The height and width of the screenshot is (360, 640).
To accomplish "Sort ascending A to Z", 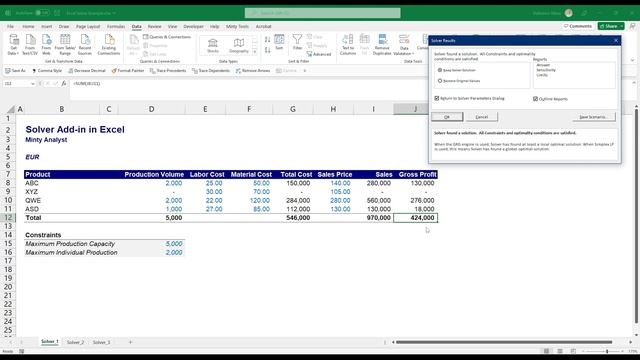I will tap(267, 40).
